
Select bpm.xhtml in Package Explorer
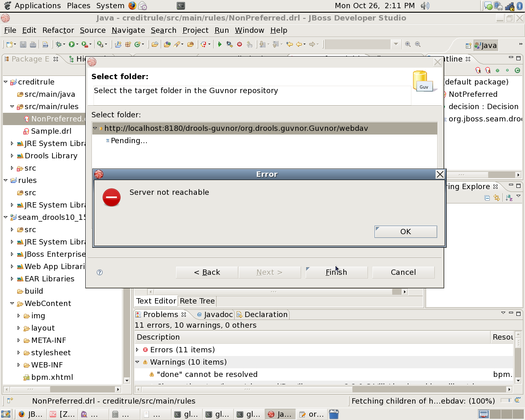tap(52, 377)
